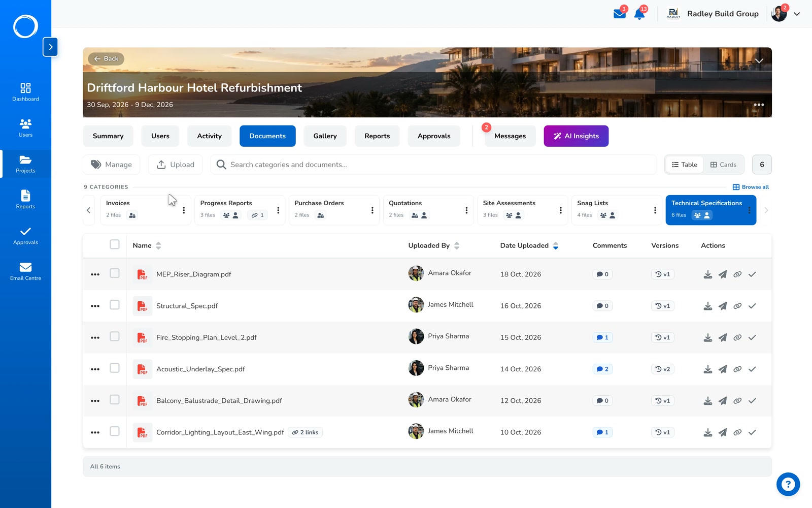Switch to Cards view
Viewport: 812px width, 508px height.
(x=723, y=165)
